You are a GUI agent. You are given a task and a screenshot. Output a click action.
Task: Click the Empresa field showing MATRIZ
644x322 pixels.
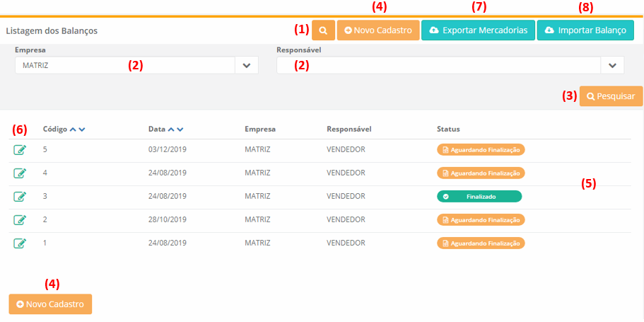(124, 65)
